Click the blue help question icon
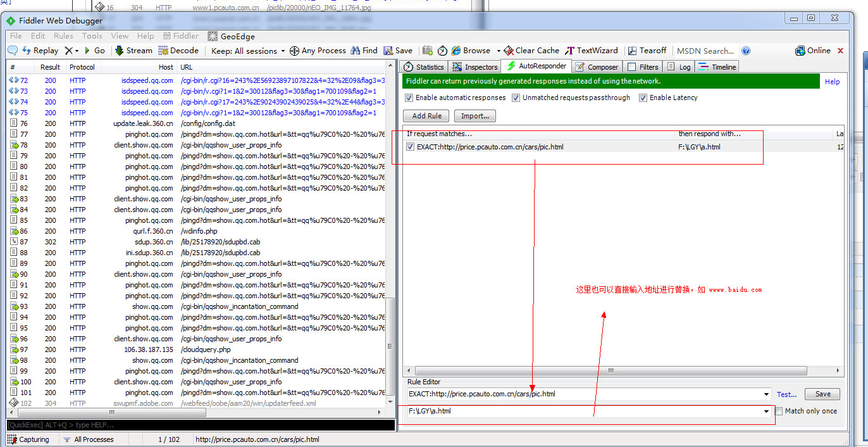The height and width of the screenshot is (447, 868). click(746, 51)
